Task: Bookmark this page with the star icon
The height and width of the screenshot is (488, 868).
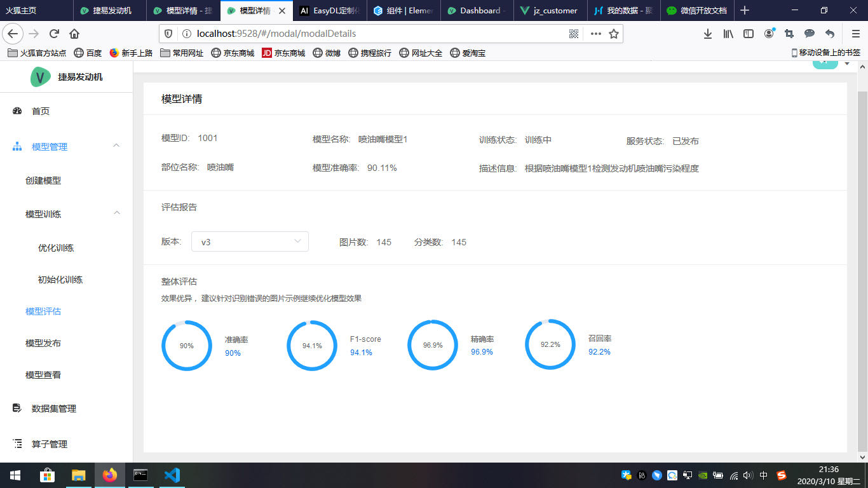Action: [614, 34]
